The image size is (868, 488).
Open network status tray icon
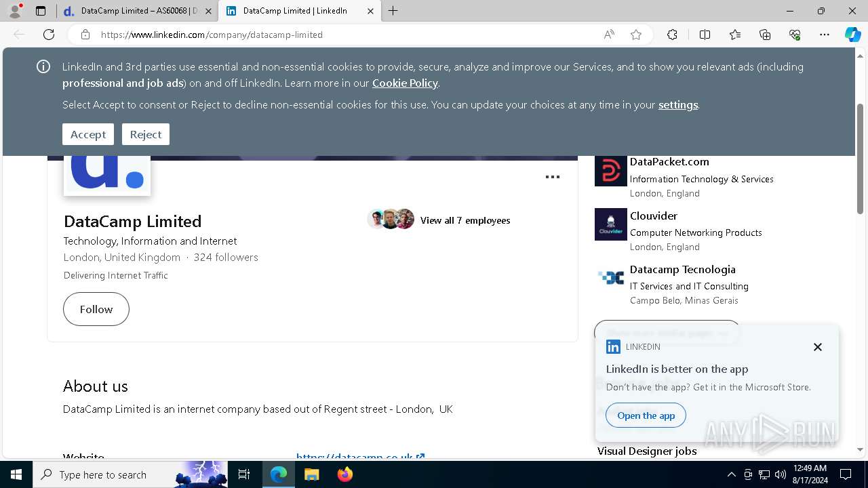click(764, 474)
